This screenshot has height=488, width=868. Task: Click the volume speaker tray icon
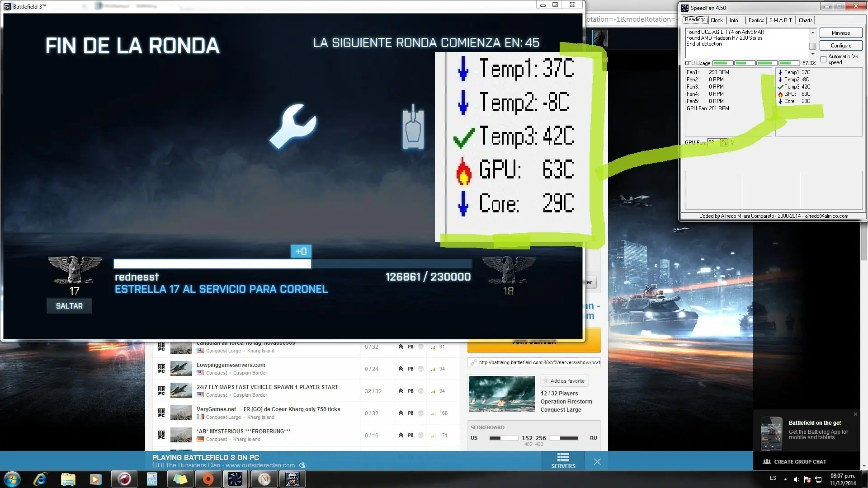click(797, 479)
